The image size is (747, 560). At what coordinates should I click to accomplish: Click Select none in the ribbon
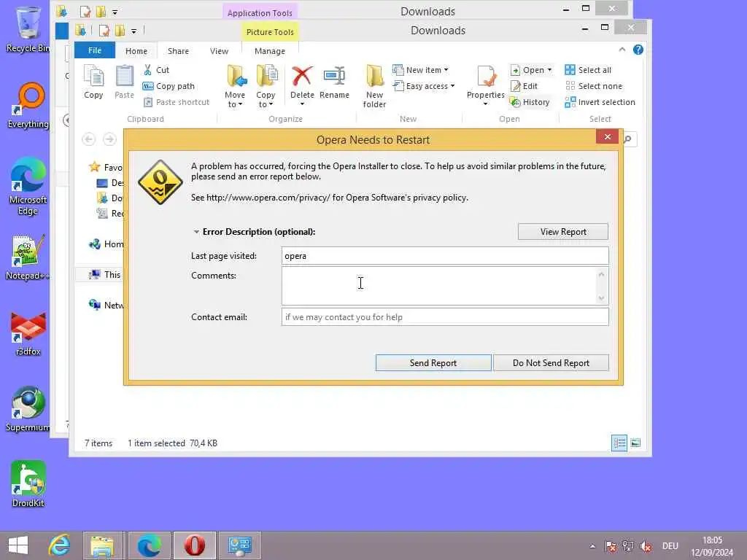point(594,86)
